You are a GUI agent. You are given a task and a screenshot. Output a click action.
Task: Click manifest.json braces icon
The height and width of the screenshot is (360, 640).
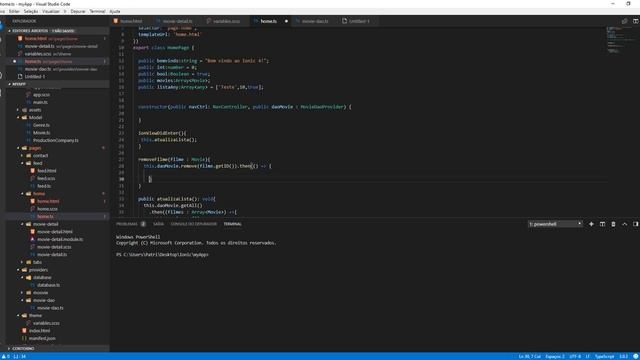click(x=24, y=338)
